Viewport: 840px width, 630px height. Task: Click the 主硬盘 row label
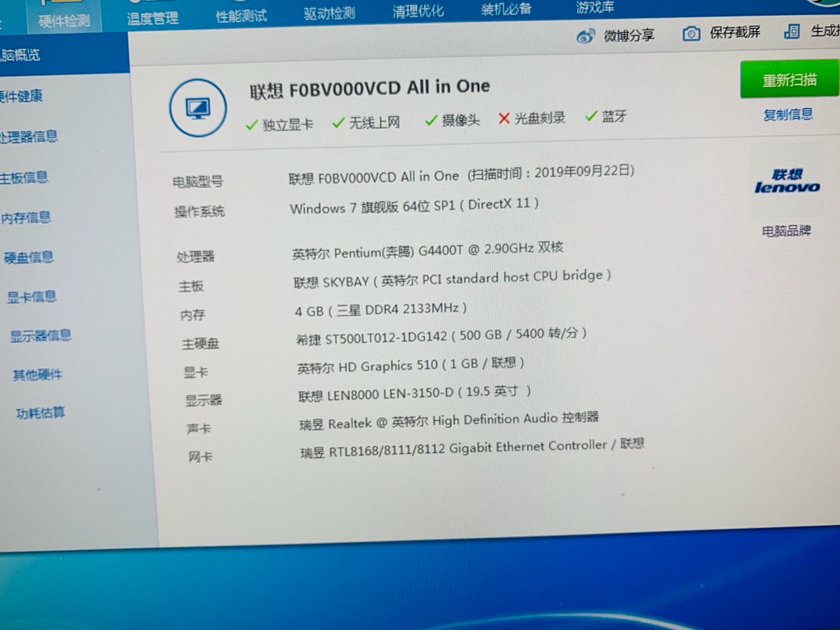[x=201, y=344]
